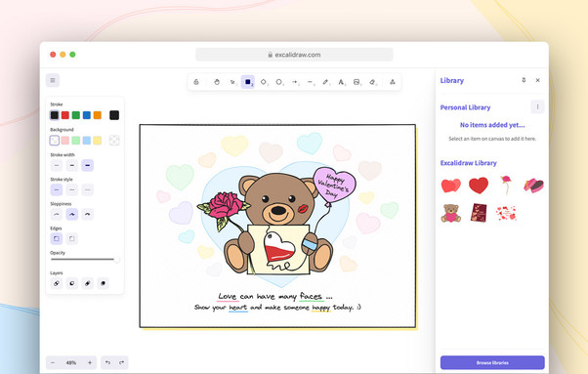
Task: Select the Insert image tool
Action: tap(357, 82)
